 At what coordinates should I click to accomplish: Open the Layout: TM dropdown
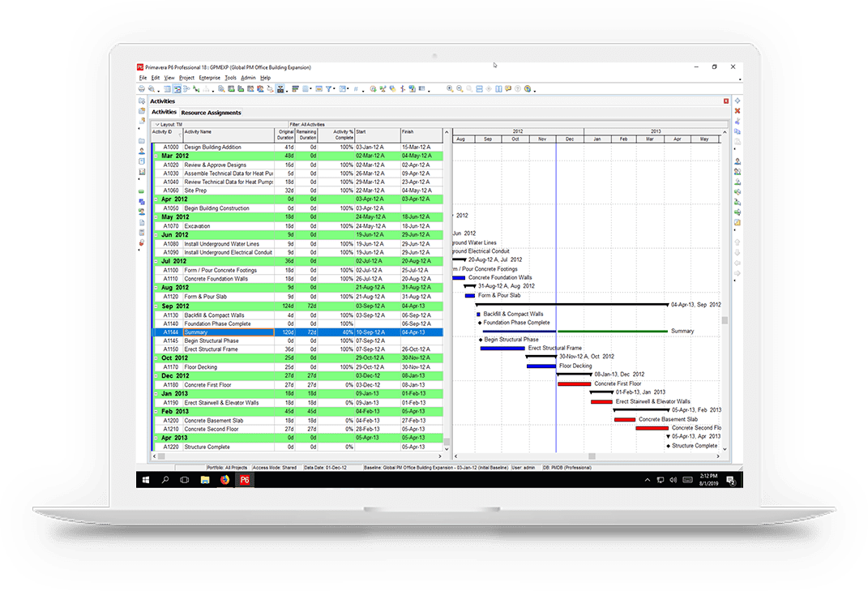coord(169,125)
